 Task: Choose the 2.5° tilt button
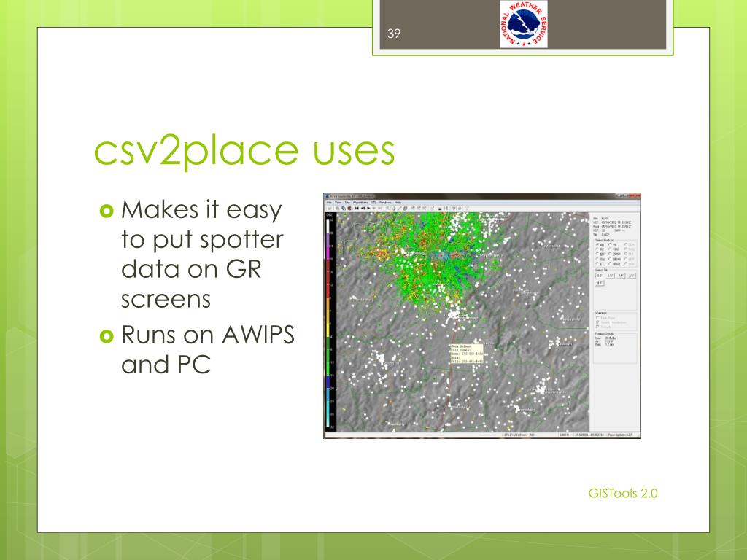point(621,276)
